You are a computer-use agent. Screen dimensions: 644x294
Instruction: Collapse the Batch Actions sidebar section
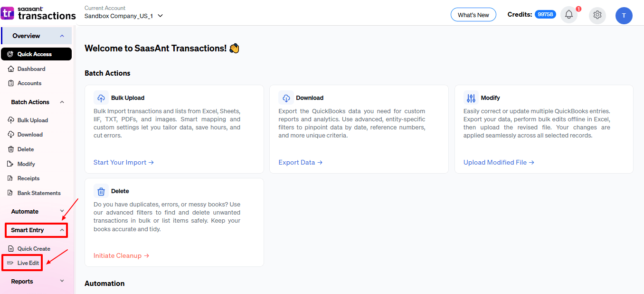pyautogui.click(x=61, y=102)
